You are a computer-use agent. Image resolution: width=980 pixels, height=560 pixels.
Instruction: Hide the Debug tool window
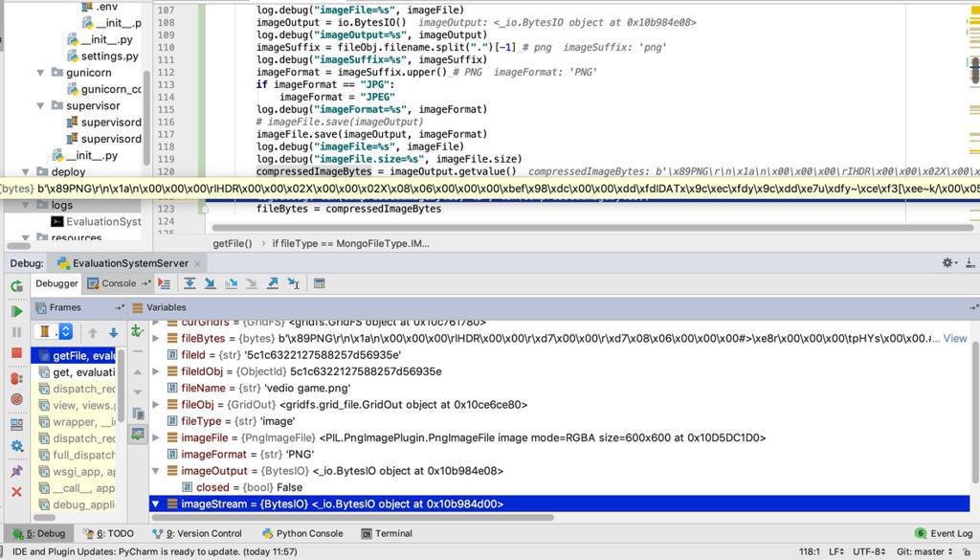coord(970,263)
